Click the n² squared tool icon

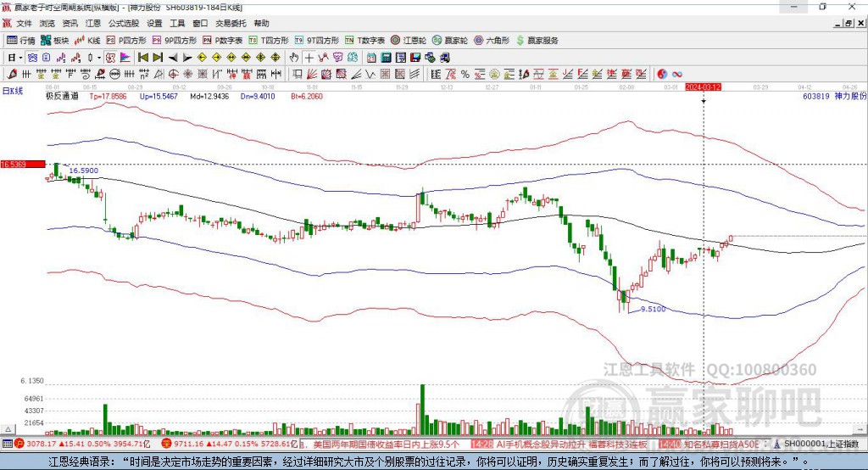click(x=144, y=75)
